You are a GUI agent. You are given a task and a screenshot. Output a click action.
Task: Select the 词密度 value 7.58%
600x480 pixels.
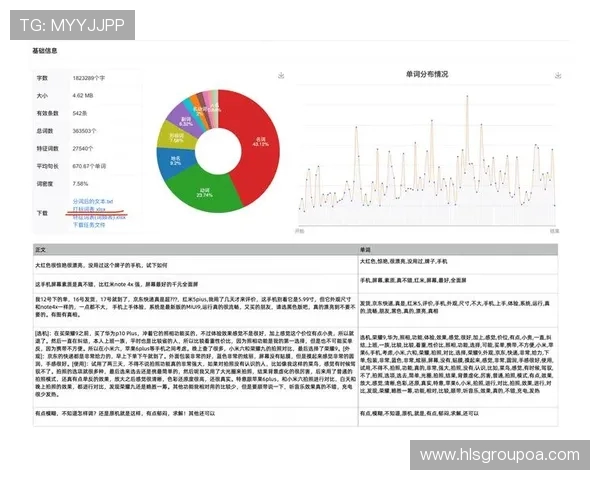click(x=80, y=184)
